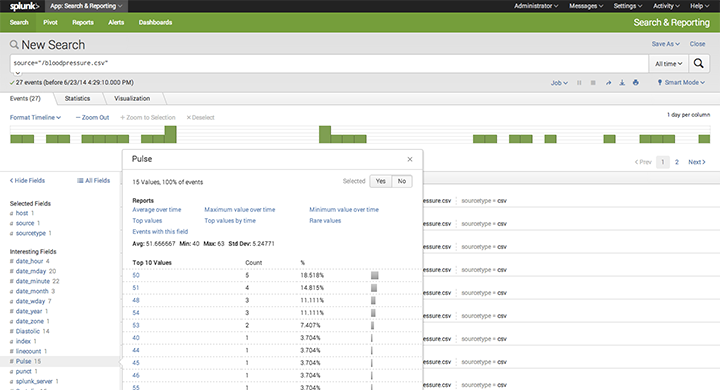Open Smart Mode dropdown
This screenshot has height=390, width=720.
681,83
